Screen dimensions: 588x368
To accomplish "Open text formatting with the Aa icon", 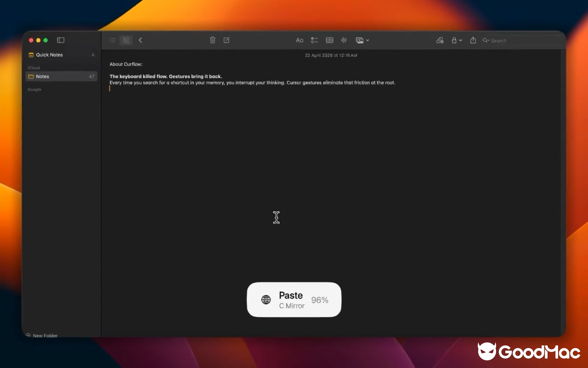I will click(x=300, y=40).
